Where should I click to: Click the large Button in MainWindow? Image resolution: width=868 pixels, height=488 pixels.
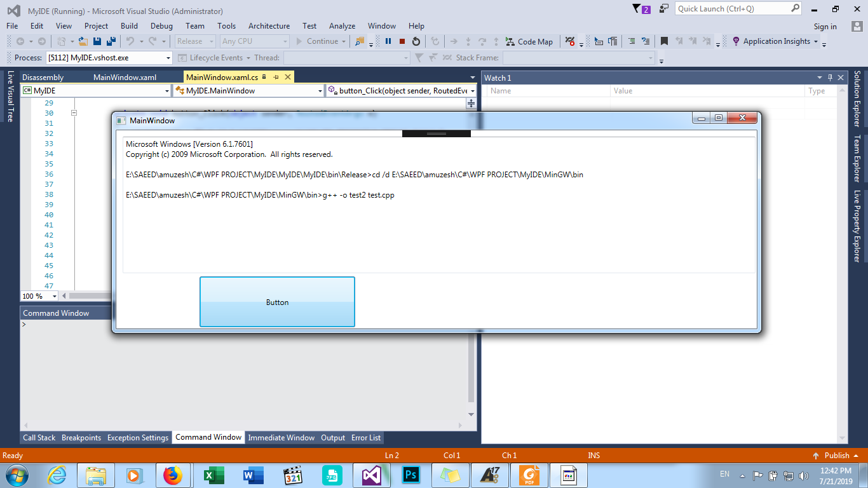(x=277, y=302)
